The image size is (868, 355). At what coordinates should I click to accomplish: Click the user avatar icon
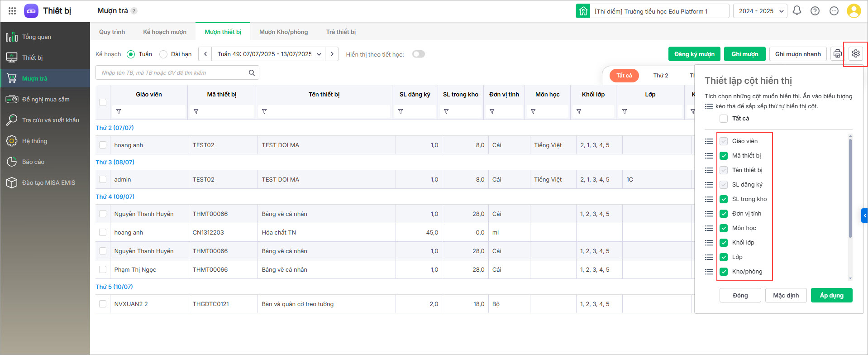(x=854, y=11)
